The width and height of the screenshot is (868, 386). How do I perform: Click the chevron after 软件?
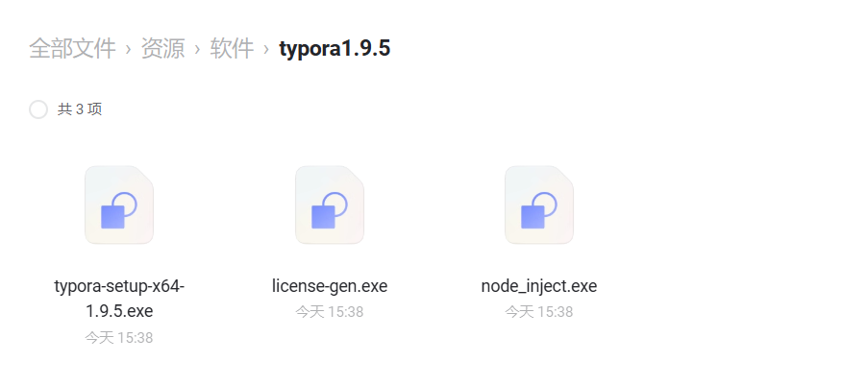click(266, 49)
